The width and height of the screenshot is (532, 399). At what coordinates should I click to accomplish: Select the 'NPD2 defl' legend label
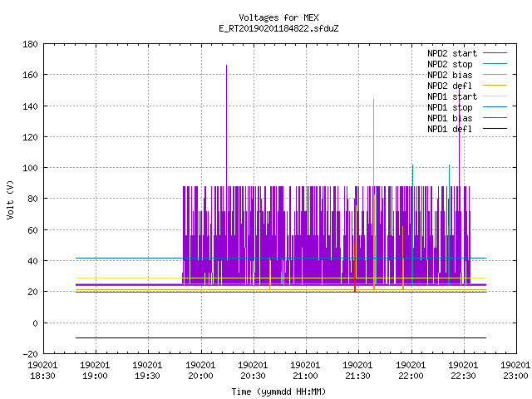pos(450,86)
